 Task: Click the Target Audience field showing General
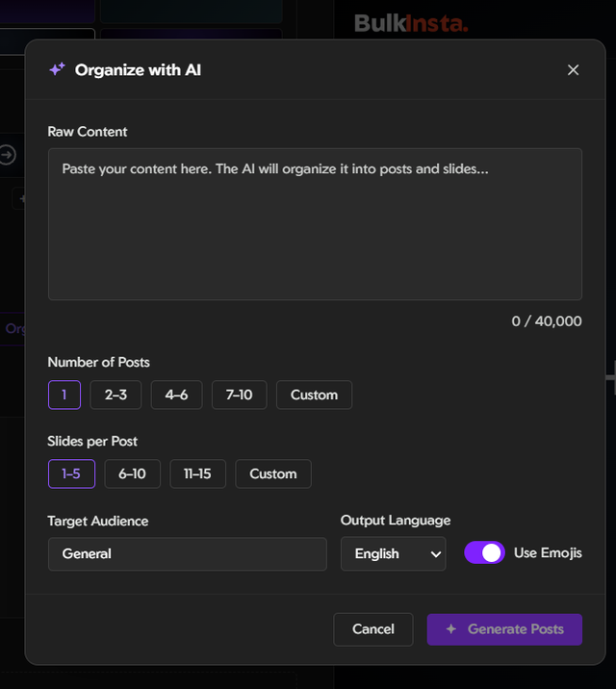point(187,553)
